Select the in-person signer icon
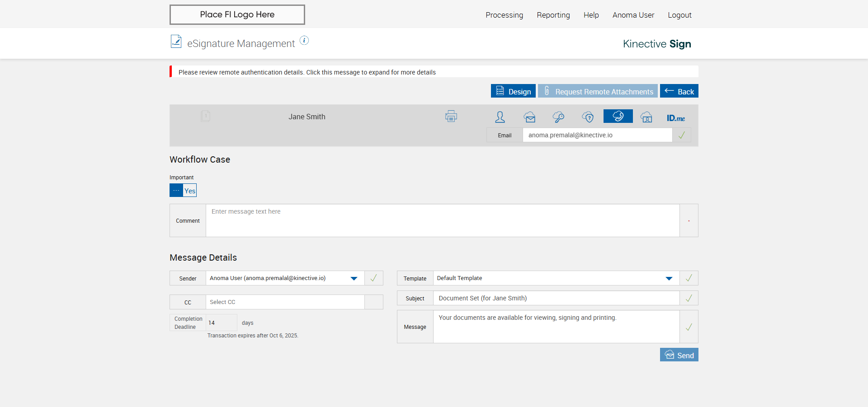This screenshot has width=868, height=407. (x=500, y=117)
